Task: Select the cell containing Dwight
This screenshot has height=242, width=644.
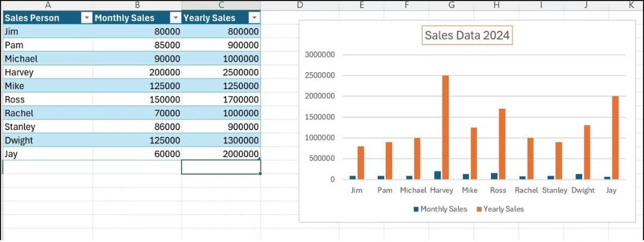Action: point(47,140)
